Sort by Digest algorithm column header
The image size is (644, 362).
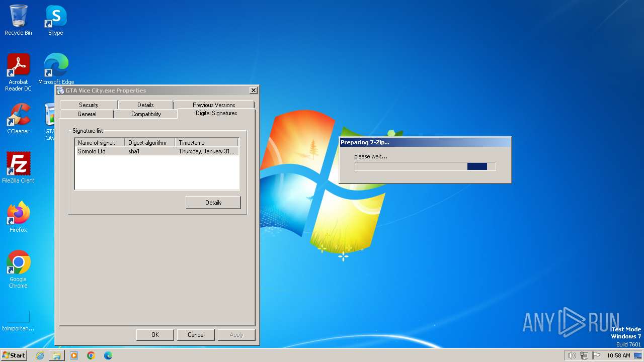click(x=149, y=143)
